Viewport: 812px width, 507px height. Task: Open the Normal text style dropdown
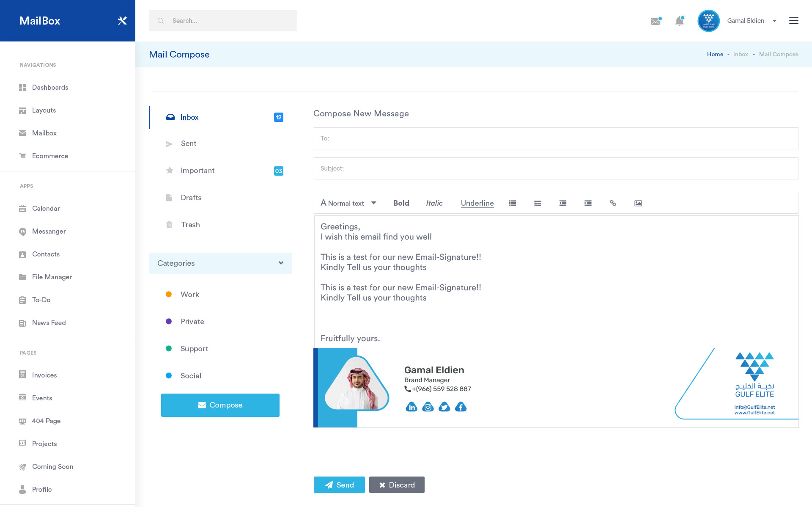pyautogui.click(x=348, y=203)
